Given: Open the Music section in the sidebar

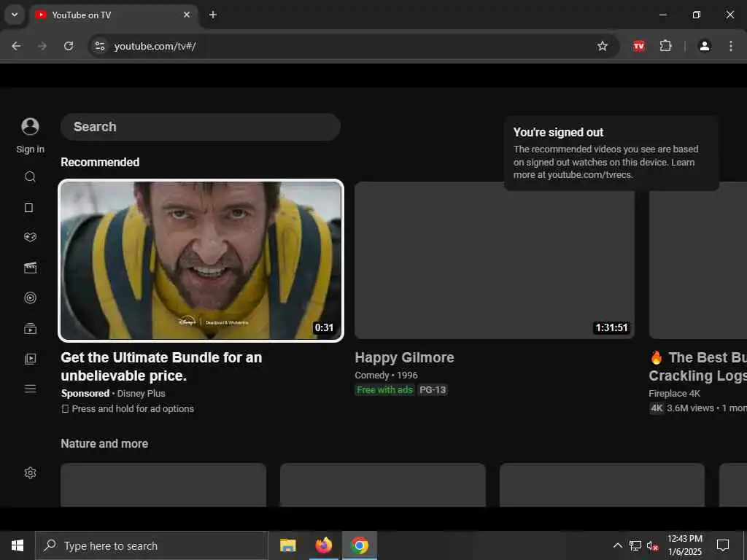Looking at the screenshot, I should click(30, 298).
